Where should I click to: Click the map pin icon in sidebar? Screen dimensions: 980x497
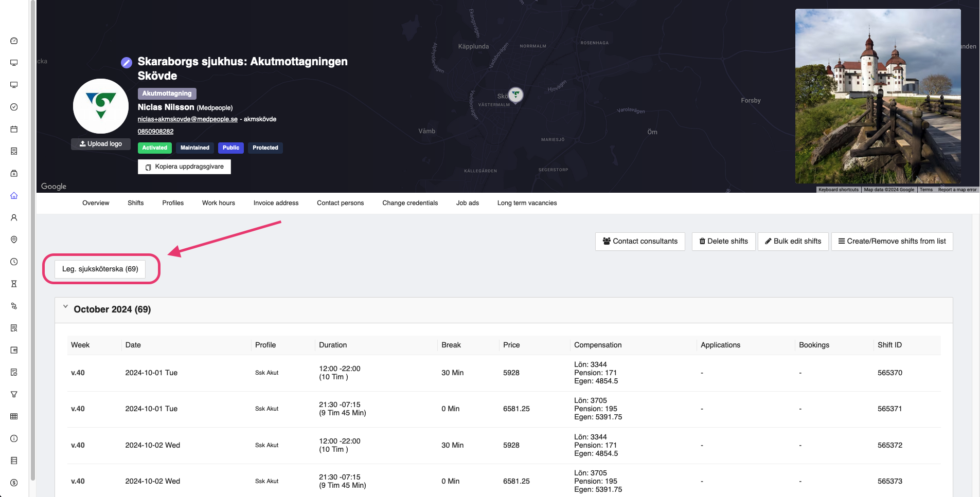pos(14,240)
